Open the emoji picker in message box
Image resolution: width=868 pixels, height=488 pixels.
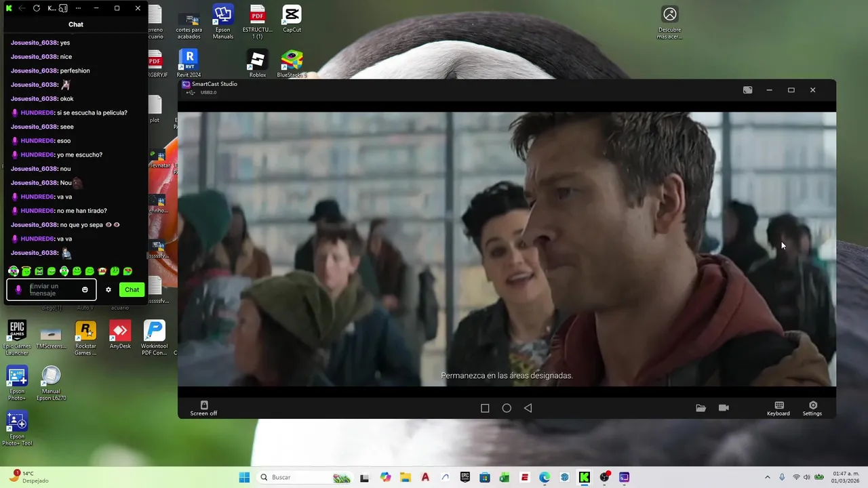click(x=85, y=289)
